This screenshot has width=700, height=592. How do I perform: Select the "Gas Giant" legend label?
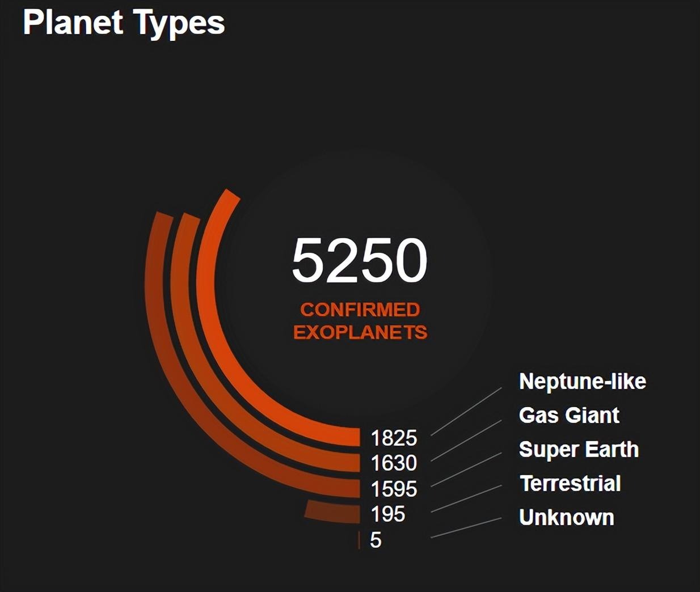pyautogui.click(x=569, y=416)
